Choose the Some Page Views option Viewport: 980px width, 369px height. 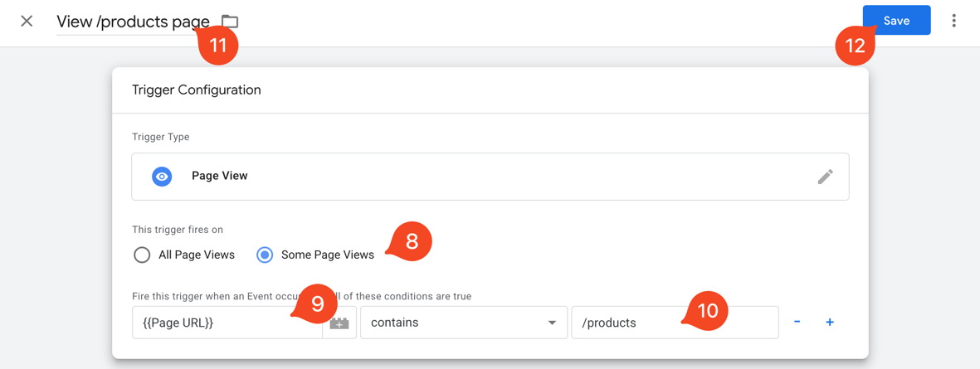pyautogui.click(x=265, y=255)
